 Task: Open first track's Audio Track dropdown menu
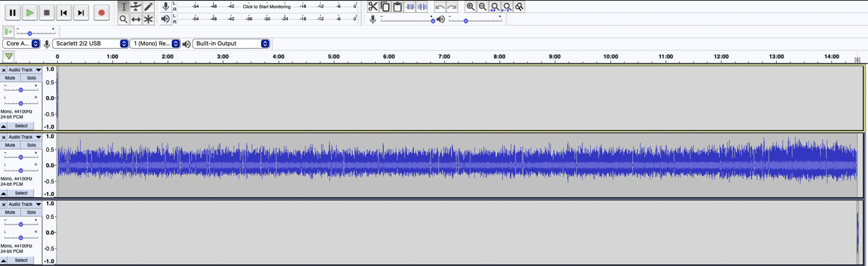pyautogui.click(x=24, y=70)
